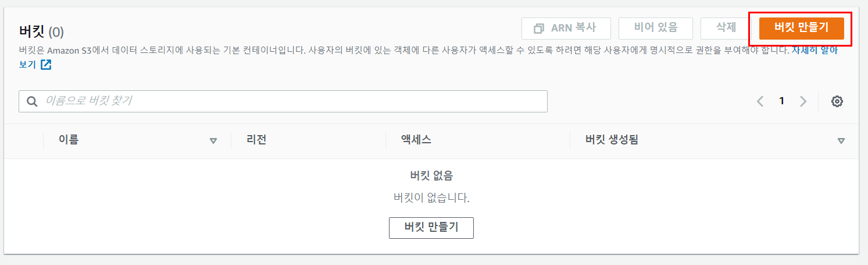Image resolution: width=868 pixels, height=265 pixels.
Task: Click the 삭제 button
Action: coord(726,28)
